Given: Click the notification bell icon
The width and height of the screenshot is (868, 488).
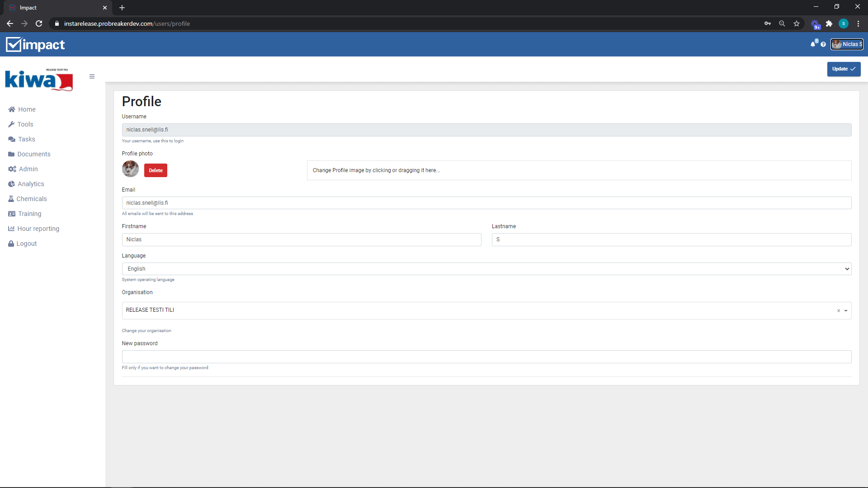Looking at the screenshot, I should pos(813,44).
